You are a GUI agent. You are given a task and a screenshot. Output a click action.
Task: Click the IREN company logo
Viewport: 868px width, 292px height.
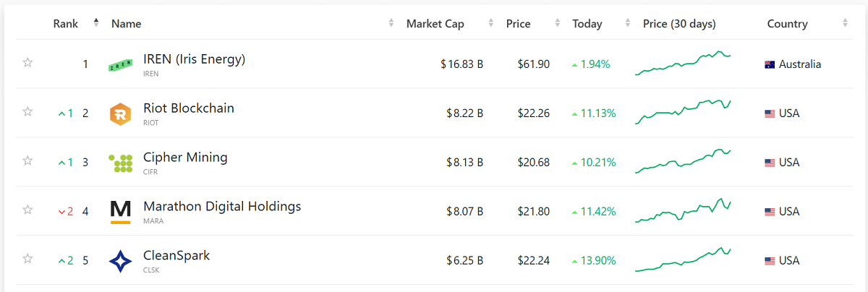[120, 65]
